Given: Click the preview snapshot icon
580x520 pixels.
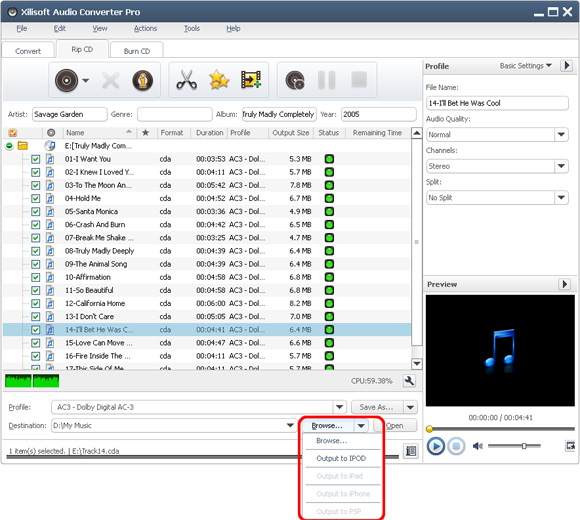Looking at the screenshot, I should tap(570, 446).
